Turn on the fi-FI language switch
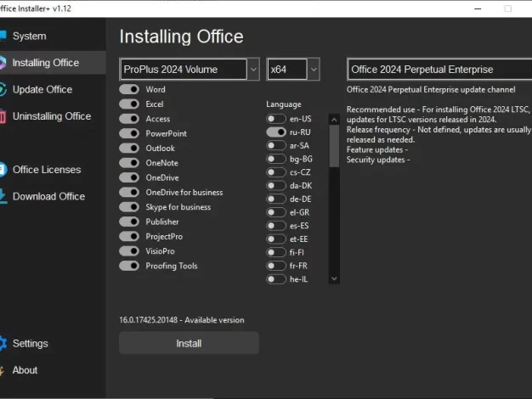Viewport: 532px width, 399px height. point(276,252)
